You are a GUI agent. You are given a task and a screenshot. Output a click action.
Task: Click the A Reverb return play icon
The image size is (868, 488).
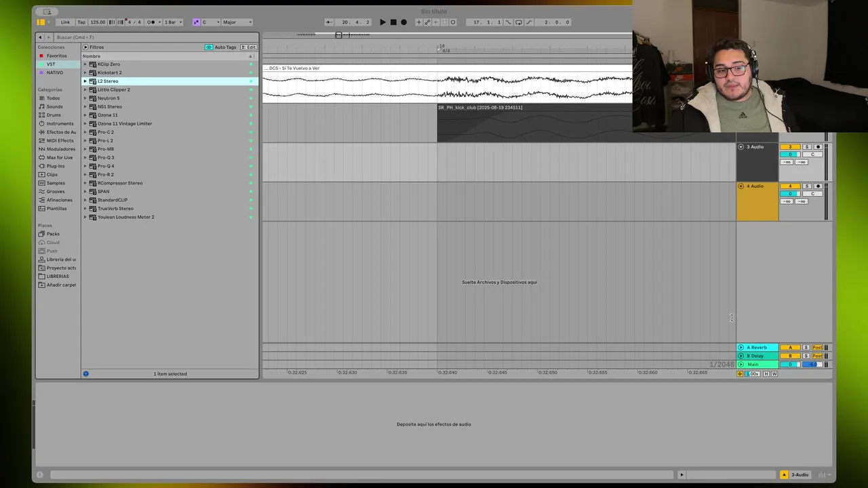point(741,348)
